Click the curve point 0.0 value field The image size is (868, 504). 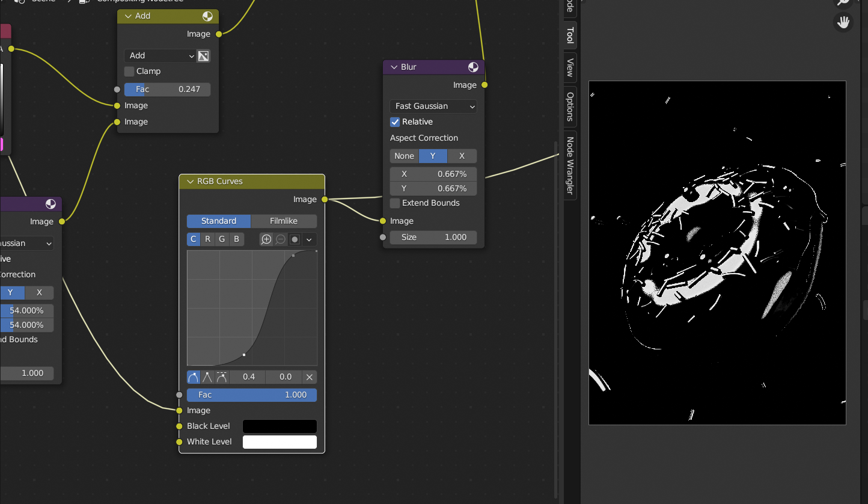[284, 377]
